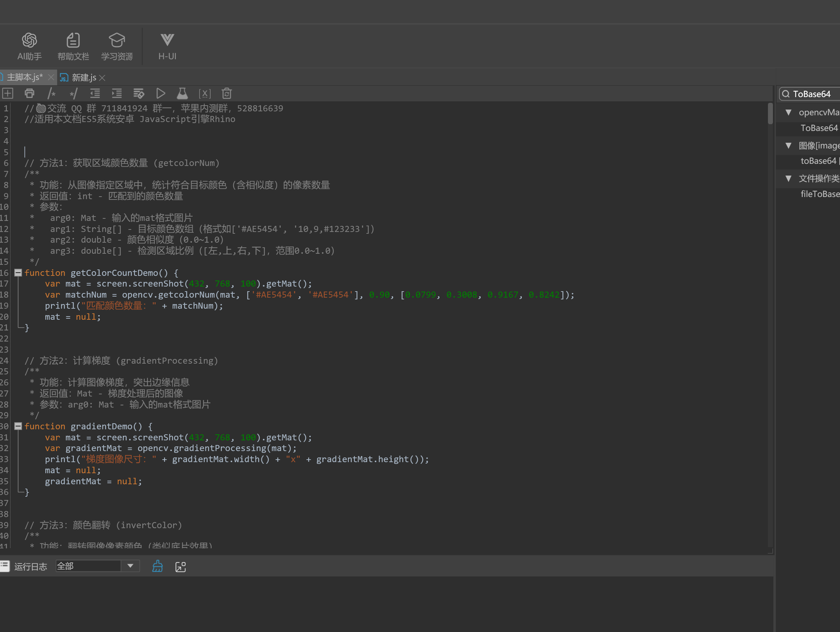
Task: Click the format/erase lines icon
Action: [139, 93]
